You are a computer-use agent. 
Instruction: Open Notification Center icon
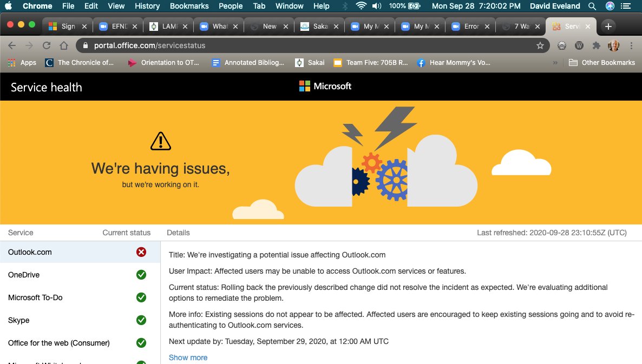click(x=626, y=6)
